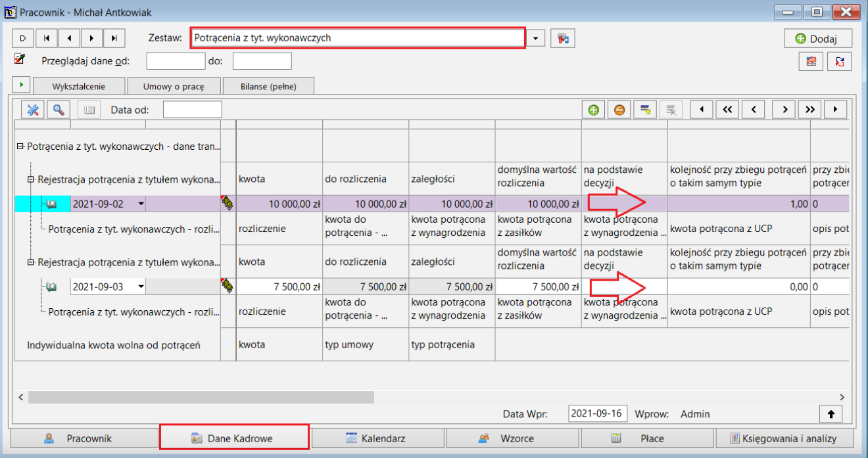The width and height of the screenshot is (868, 458).
Task: Click the hollow play arrow button beside Zestaw
Action: (x=22, y=38)
